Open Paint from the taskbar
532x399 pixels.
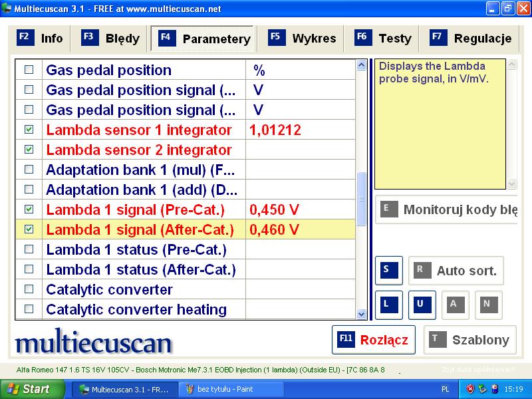point(219,389)
